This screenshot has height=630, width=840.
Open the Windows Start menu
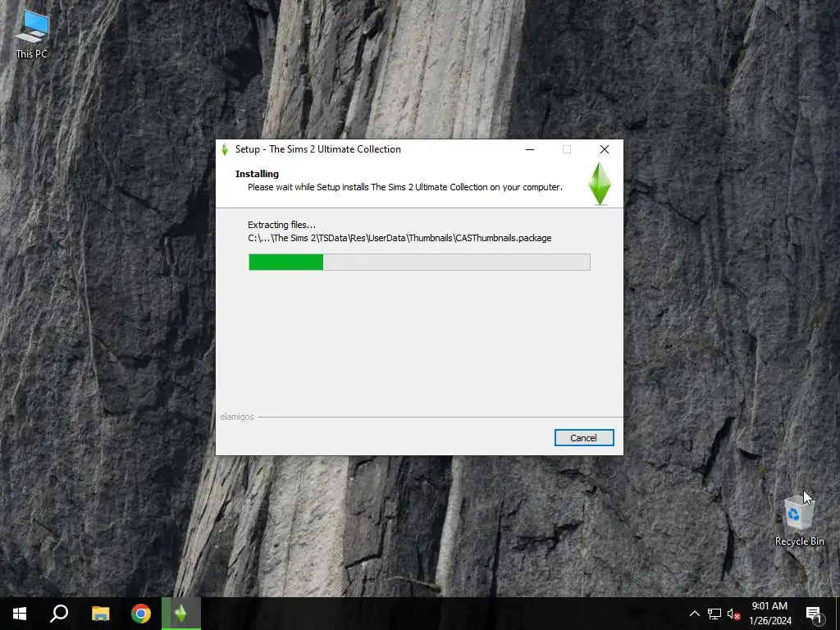[x=20, y=614]
